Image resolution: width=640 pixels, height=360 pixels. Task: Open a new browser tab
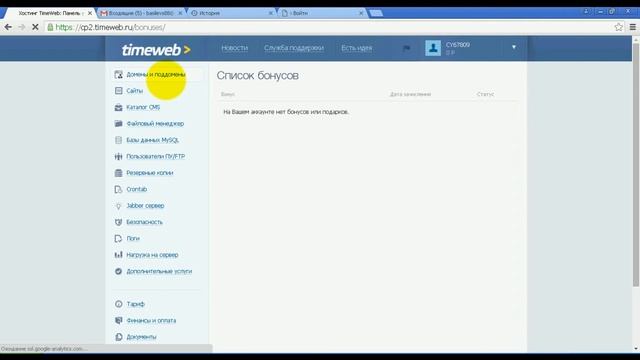coord(376,13)
